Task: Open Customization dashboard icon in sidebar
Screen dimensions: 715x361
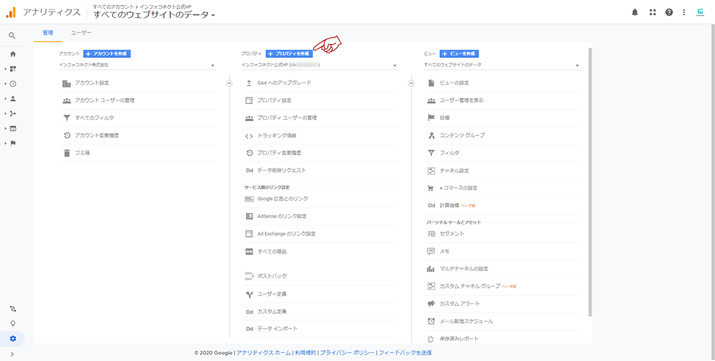Action: pos(13,69)
